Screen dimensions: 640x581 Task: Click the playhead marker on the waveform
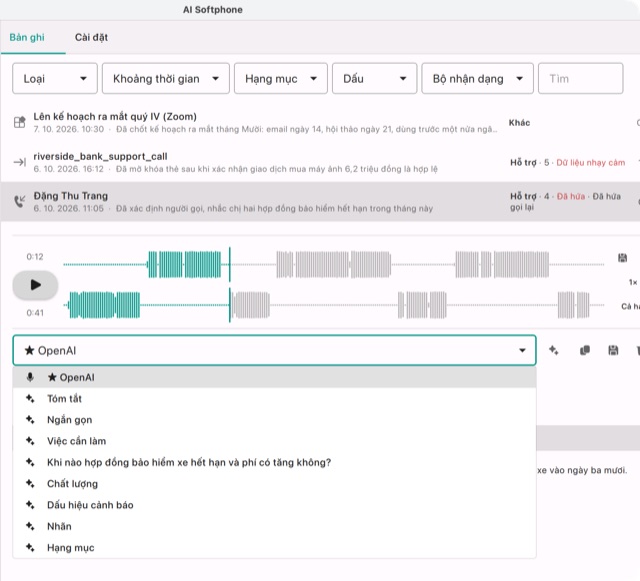tap(230, 285)
